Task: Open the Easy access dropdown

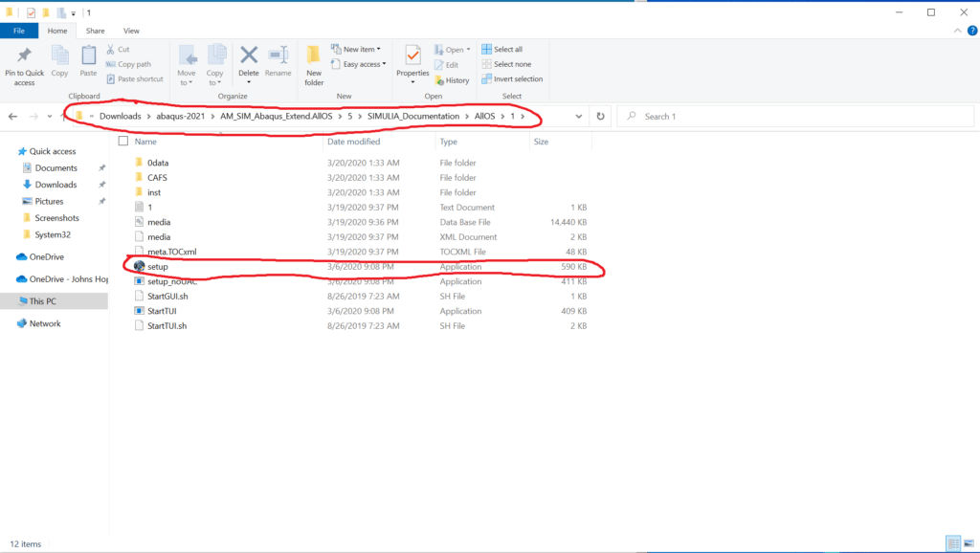Action: [x=358, y=64]
